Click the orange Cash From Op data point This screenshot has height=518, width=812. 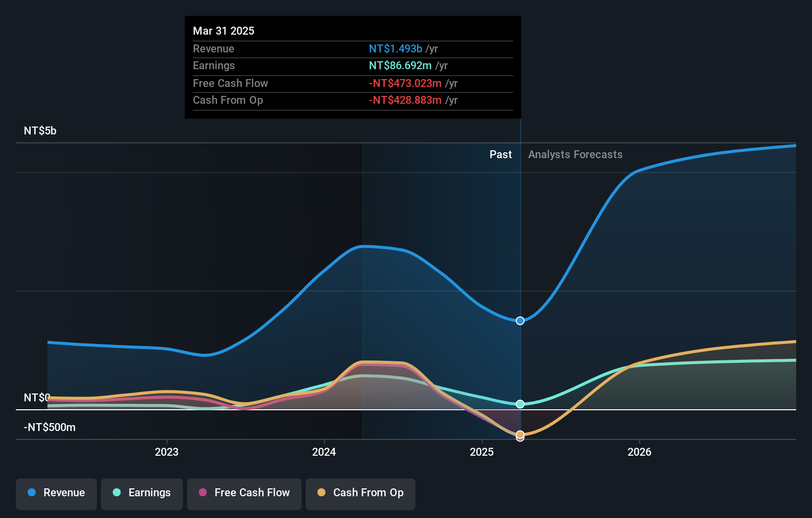(520, 434)
